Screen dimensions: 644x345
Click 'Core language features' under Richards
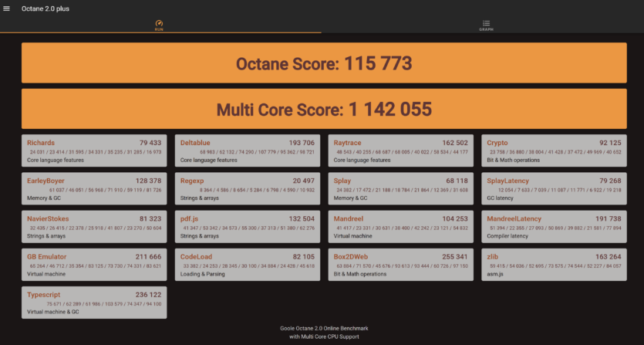click(x=55, y=160)
